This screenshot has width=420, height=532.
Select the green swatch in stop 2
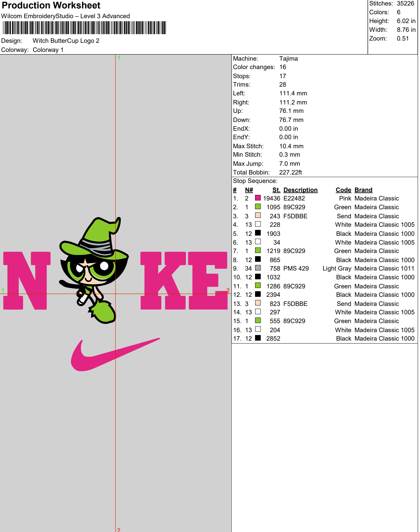(x=258, y=207)
